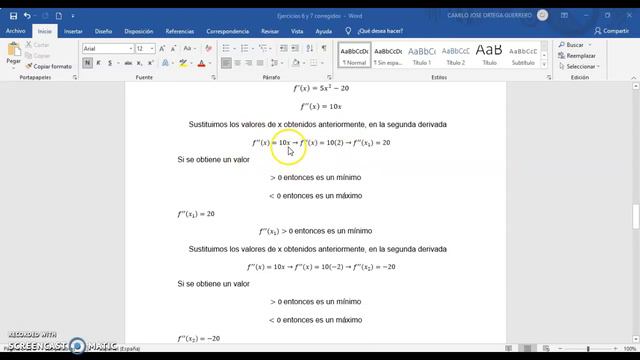Clear all formatting with the eraser icon
640x360 pixels.
[x=209, y=49]
